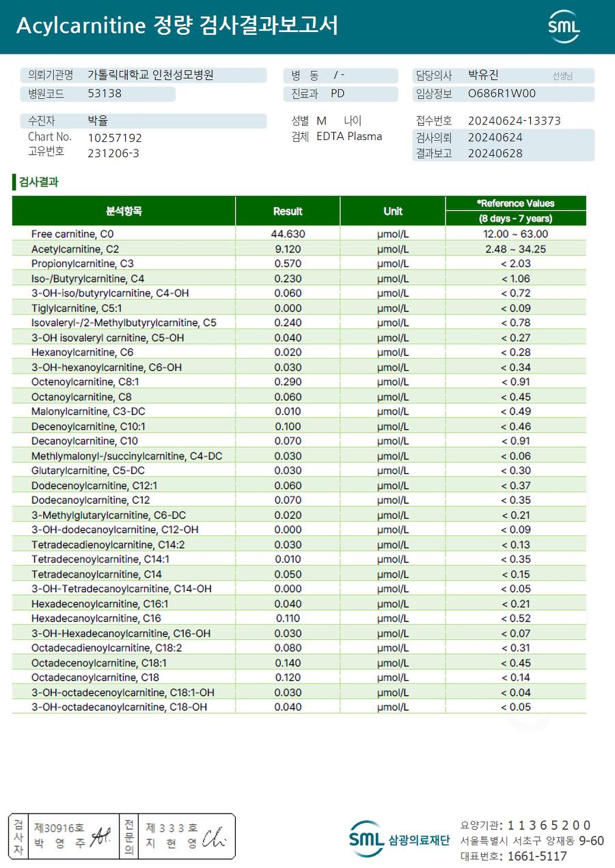Select 'Octadecenoylcarnitine, C18:1' result '0.140'
The width and height of the screenshot is (615, 868).
click(288, 663)
